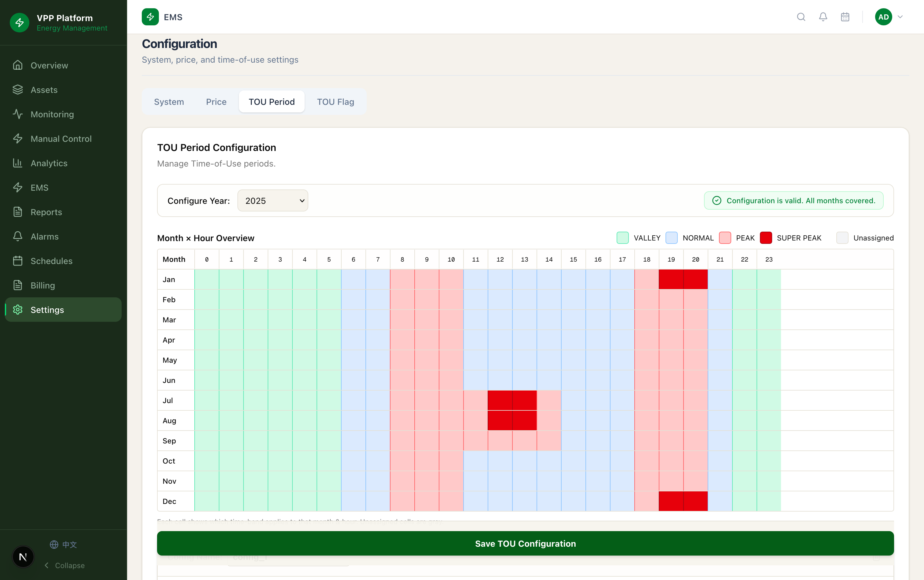Click the Jun row label
The width and height of the screenshot is (924, 580).
169,380
